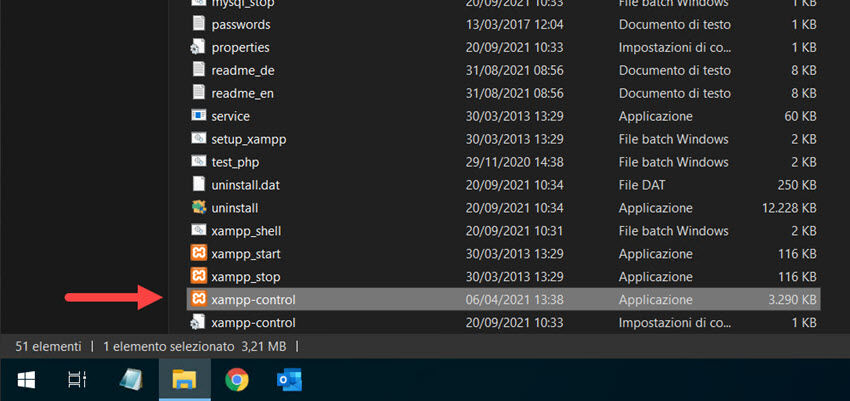
Task: Click the setup_xampp batch file icon
Action: (x=198, y=139)
